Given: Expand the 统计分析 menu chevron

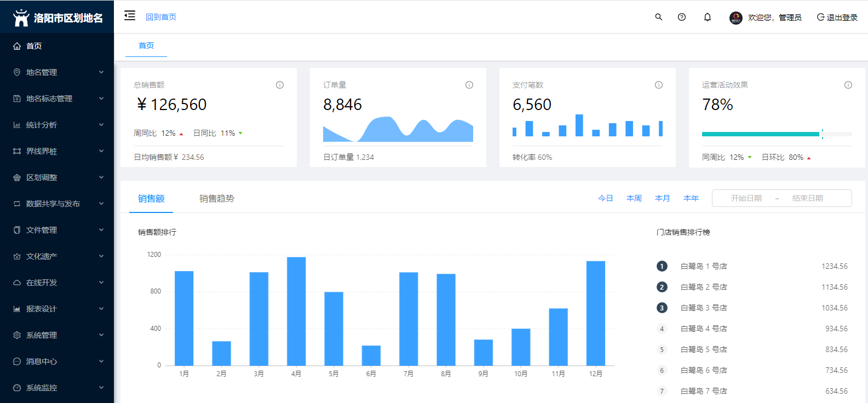Looking at the screenshot, I should [101, 125].
